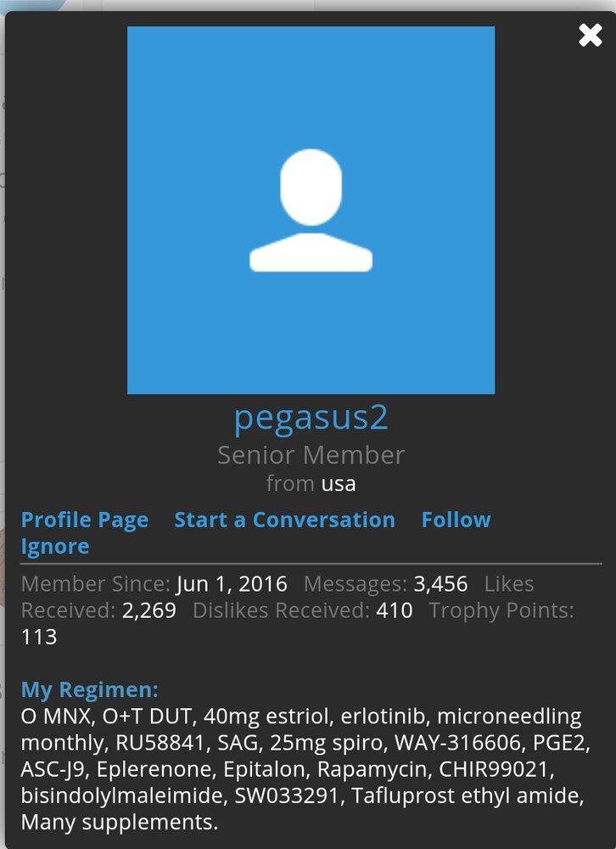Click the Senior Member title text
The height and width of the screenshot is (849, 616).
click(x=311, y=455)
